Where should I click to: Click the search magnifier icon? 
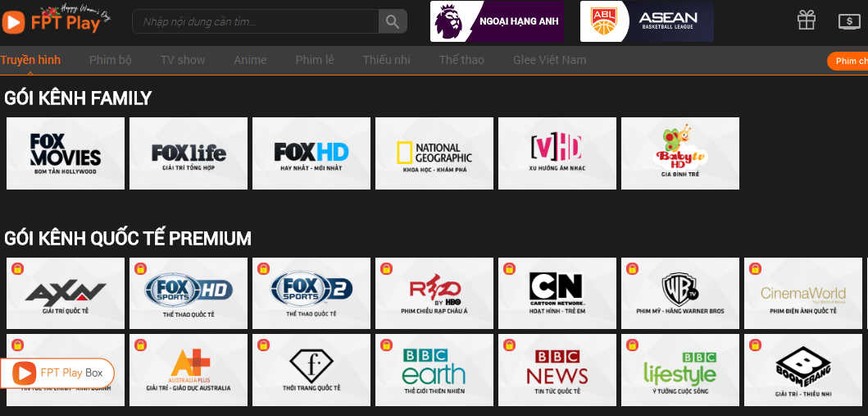(393, 21)
